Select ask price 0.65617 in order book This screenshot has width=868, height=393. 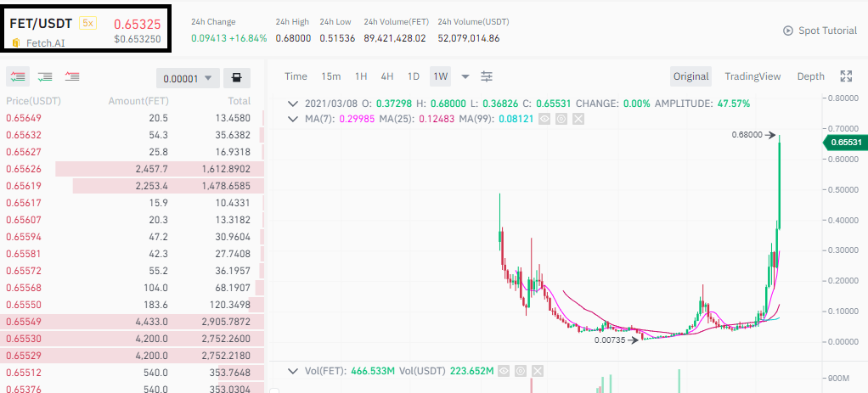pyautogui.click(x=24, y=203)
